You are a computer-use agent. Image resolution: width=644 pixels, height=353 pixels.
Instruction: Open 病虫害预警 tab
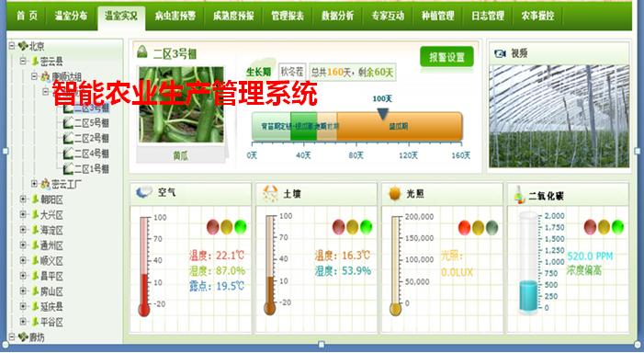click(175, 16)
